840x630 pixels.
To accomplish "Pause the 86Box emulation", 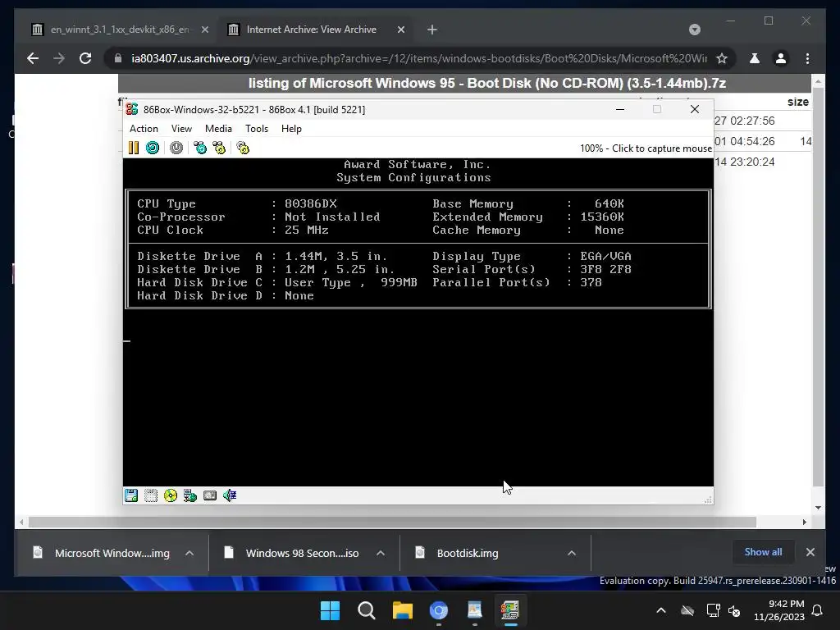I will [134, 148].
